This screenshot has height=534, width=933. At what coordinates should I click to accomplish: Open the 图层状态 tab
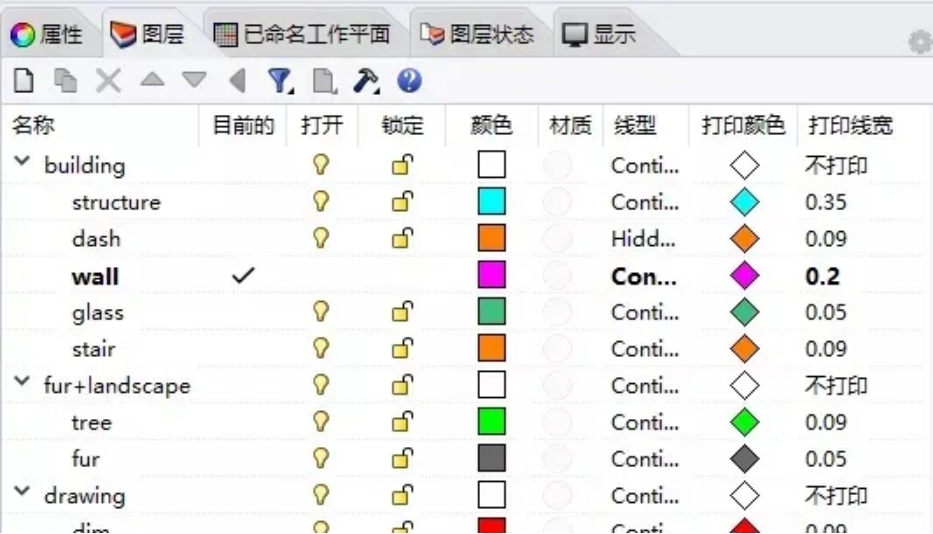click(x=477, y=35)
